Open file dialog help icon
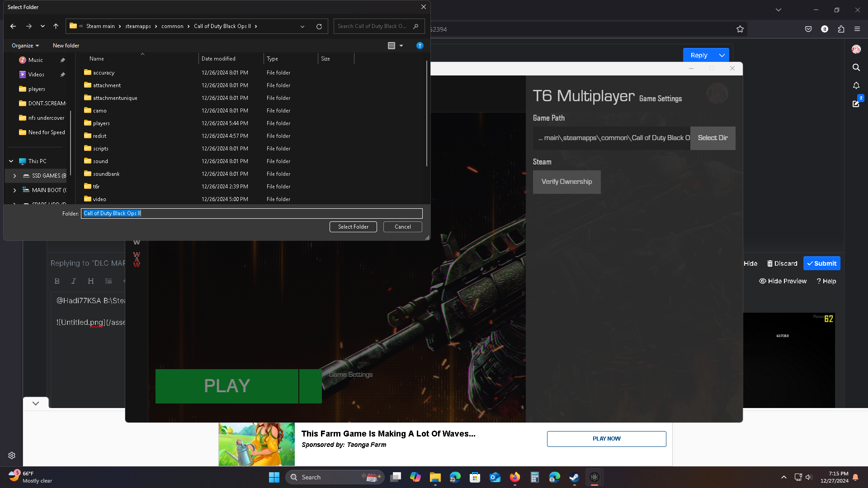The image size is (868, 488). (420, 46)
